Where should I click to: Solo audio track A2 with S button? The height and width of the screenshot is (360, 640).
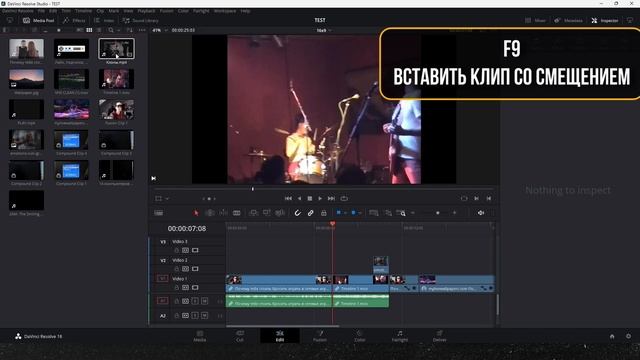pyautogui.click(x=195, y=316)
